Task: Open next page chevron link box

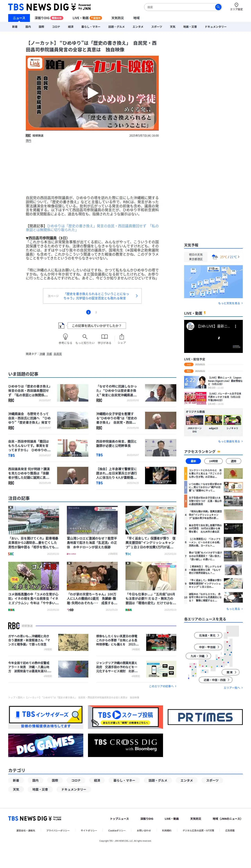Action: pos(92,296)
